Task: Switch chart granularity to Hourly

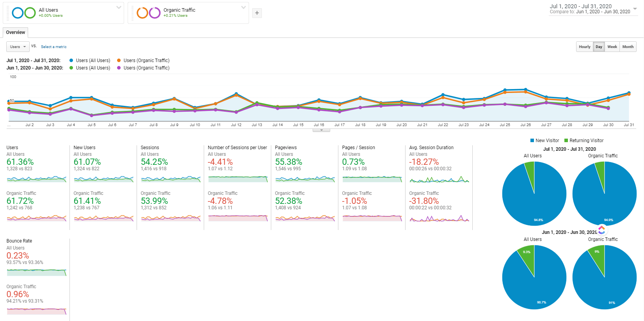Action: (585, 47)
